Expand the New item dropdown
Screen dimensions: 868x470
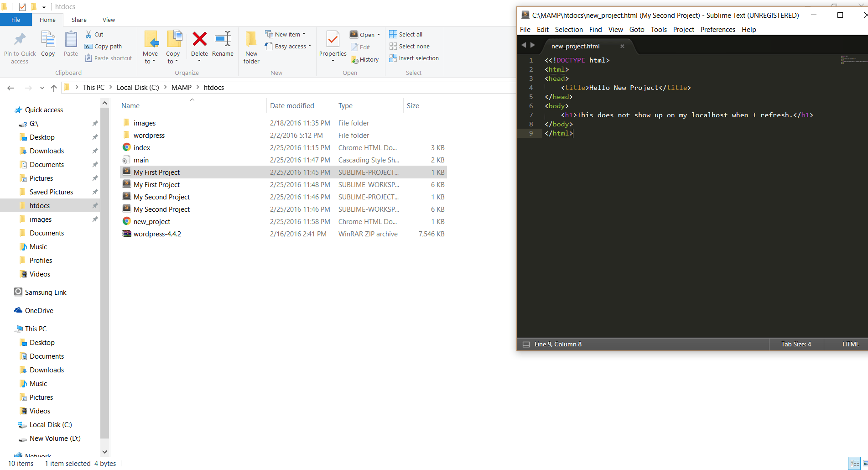point(304,34)
